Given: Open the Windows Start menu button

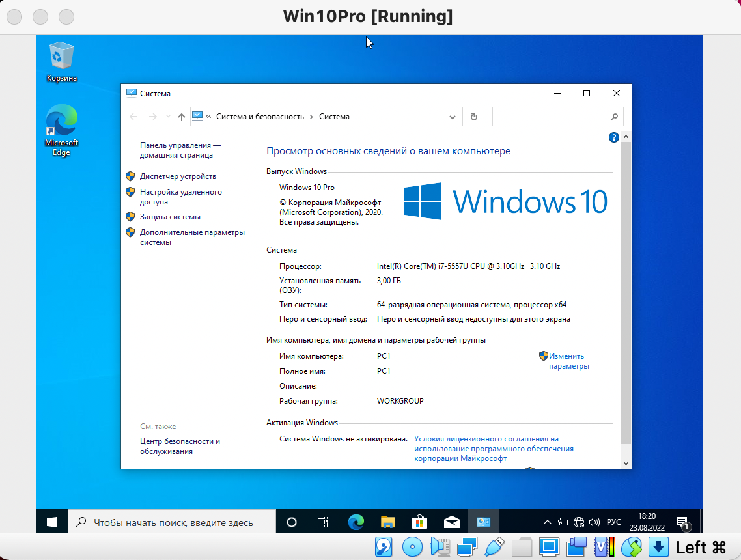Looking at the screenshot, I should click(x=52, y=522).
